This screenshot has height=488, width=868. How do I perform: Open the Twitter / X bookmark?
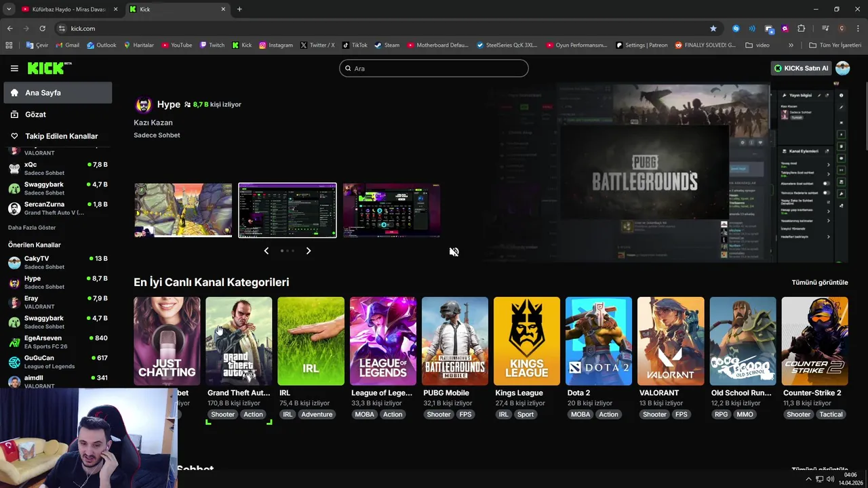click(x=317, y=45)
